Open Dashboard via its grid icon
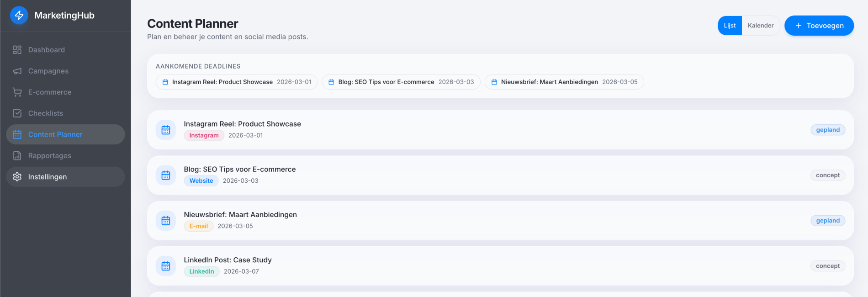This screenshot has width=868, height=297. coord(17,50)
